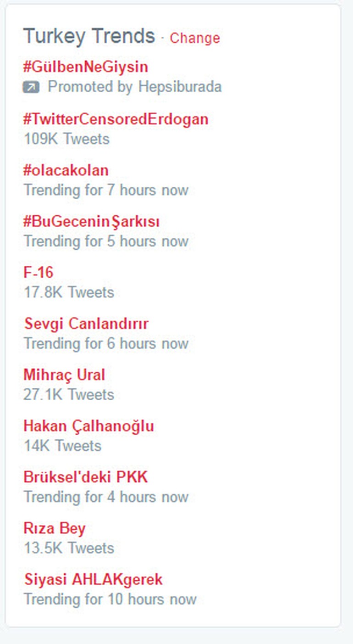Click Trending for 10 hours now text

coord(110,599)
